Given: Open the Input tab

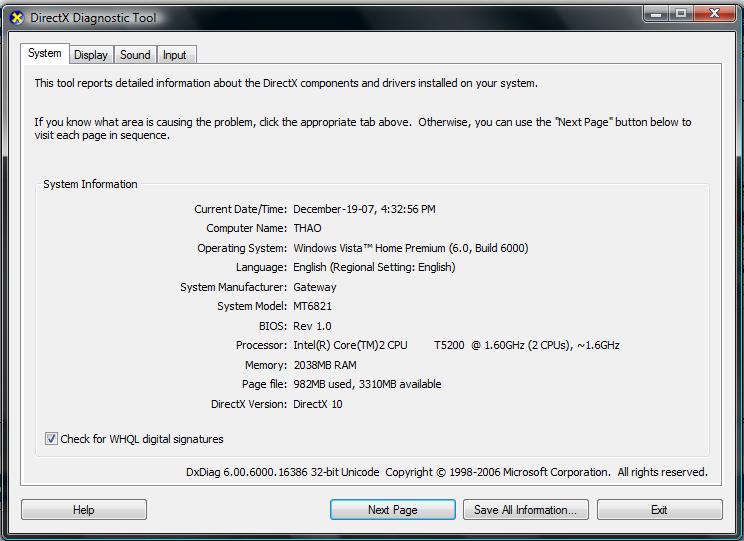Looking at the screenshot, I should tap(175, 55).
